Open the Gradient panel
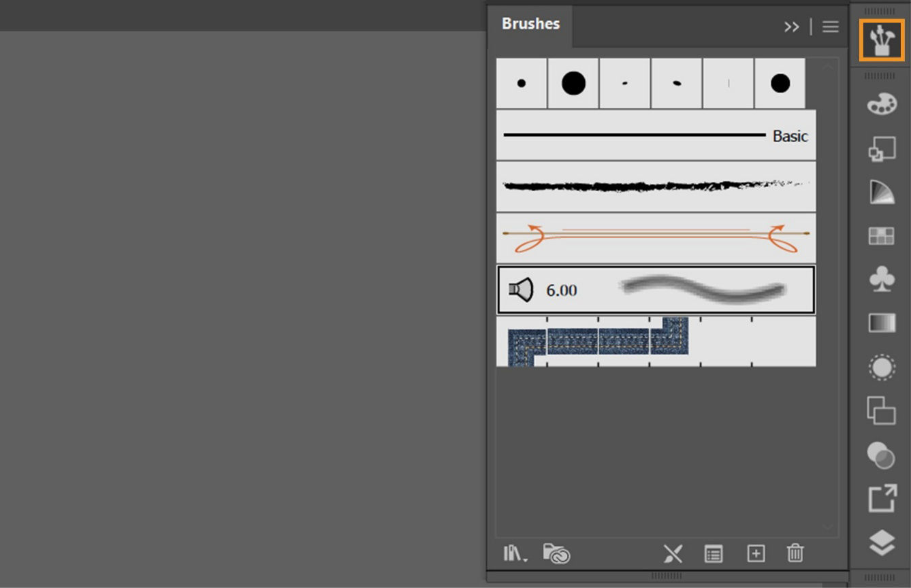Viewport: 911px width, 588px height. point(881,323)
